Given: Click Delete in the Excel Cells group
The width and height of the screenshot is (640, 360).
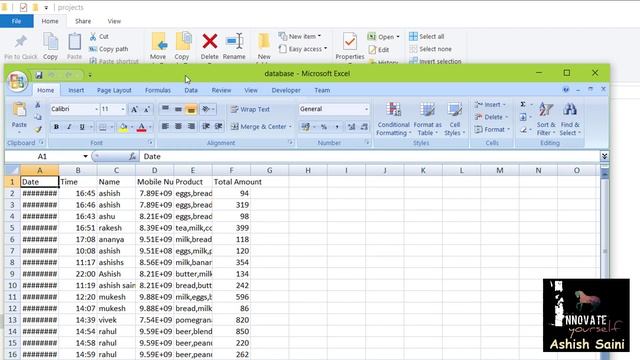Looking at the screenshot, I should [x=491, y=117].
